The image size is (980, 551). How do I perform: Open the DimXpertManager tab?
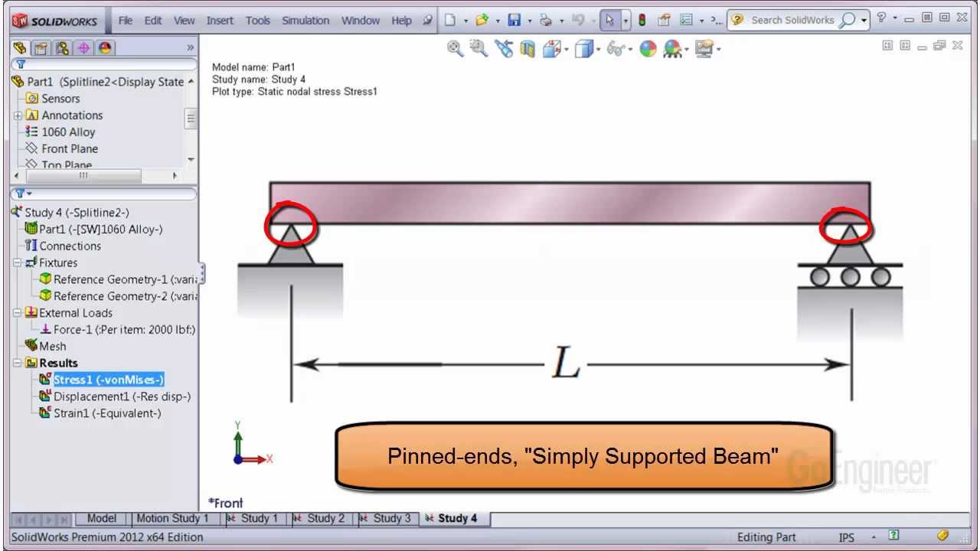83,47
